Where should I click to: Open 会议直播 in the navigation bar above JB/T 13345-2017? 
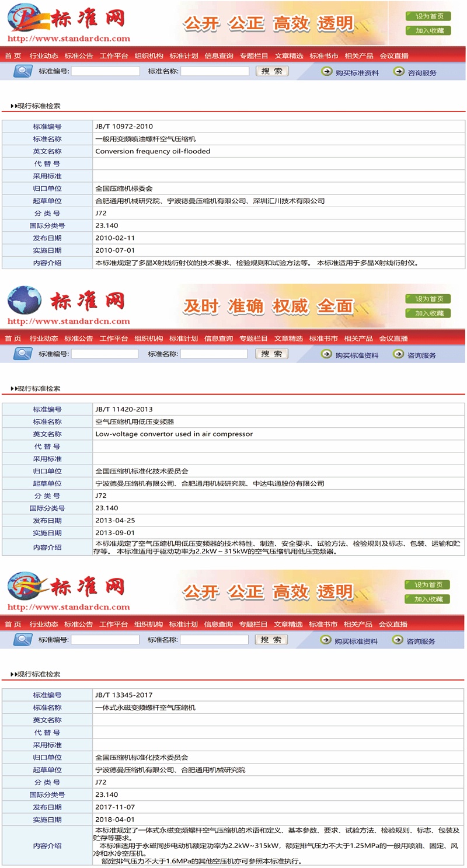point(393,625)
